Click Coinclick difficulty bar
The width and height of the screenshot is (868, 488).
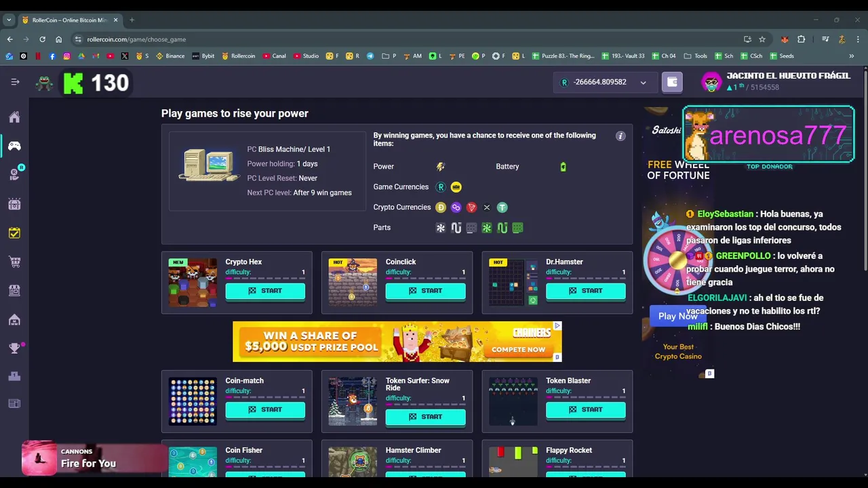click(425, 278)
